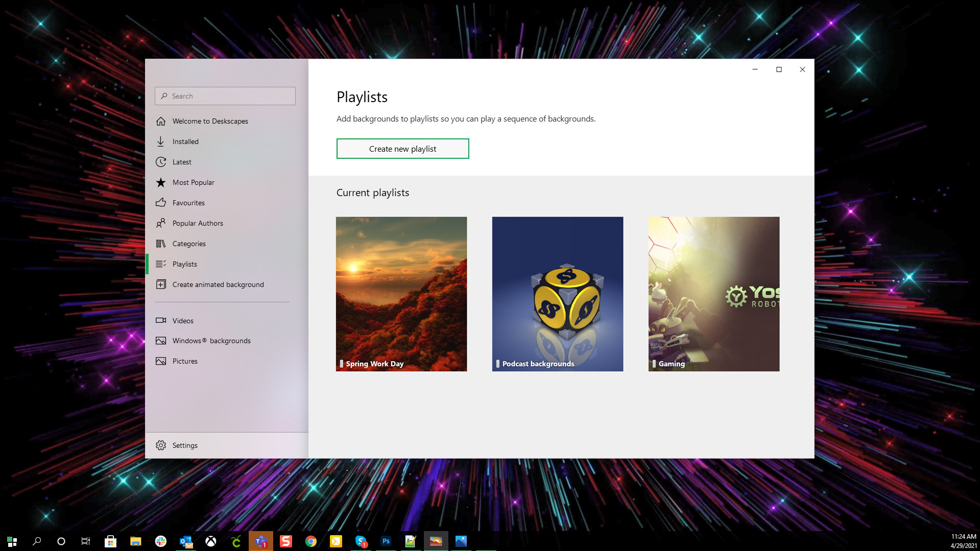Select the Playlists navigation entry
Screen dimensions: 980x551
pos(184,264)
